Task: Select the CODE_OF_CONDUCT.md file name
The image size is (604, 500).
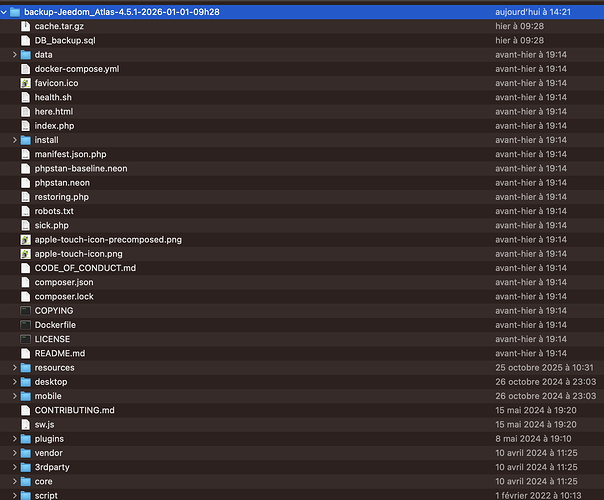Action: 85,268
